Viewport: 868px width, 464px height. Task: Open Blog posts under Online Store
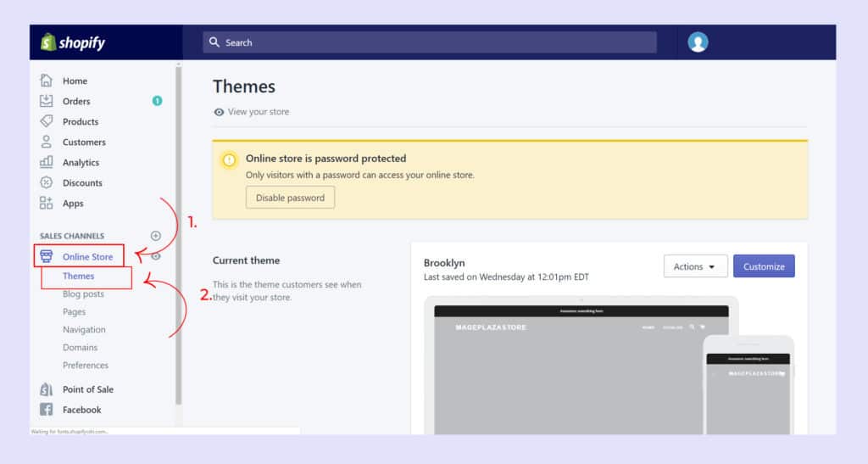(x=83, y=294)
